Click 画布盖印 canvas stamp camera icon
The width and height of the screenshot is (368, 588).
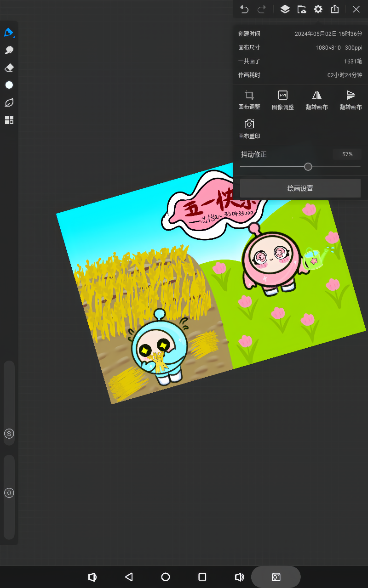pos(249,128)
